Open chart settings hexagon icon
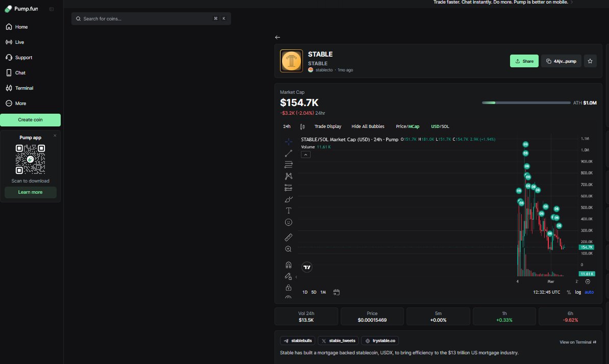The width and height of the screenshot is (609, 364). tap(588, 282)
